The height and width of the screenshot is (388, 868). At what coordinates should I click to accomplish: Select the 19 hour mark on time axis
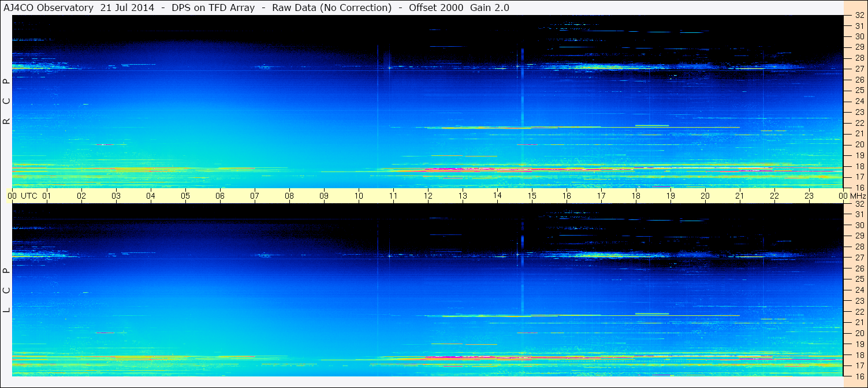coord(670,196)
